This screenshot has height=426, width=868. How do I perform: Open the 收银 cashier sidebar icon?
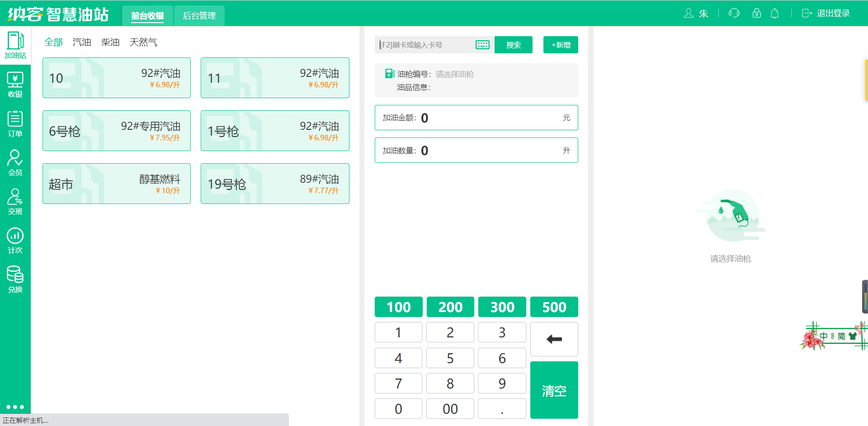click(x=15, y=85)
